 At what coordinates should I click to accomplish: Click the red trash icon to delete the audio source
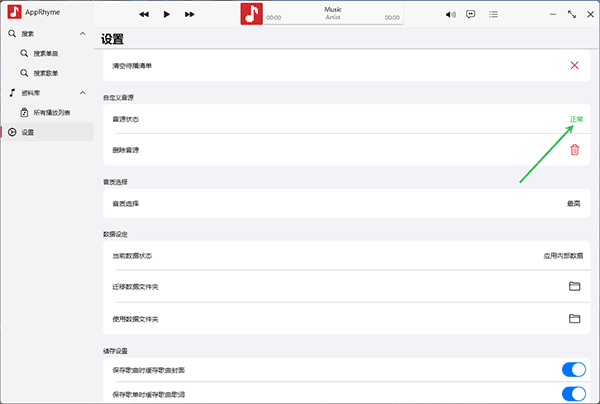[x=574, y=150]
